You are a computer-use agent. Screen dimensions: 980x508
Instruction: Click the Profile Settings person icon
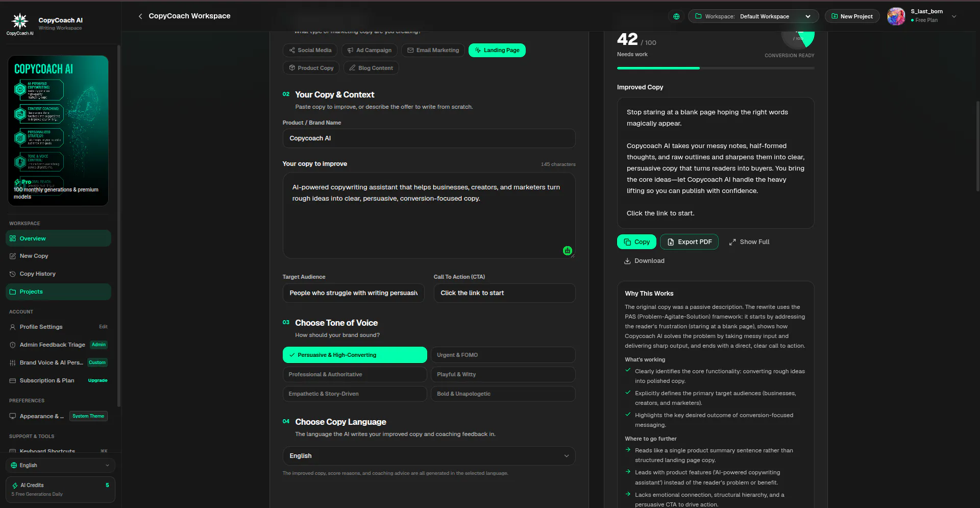[x=13, y=327]
